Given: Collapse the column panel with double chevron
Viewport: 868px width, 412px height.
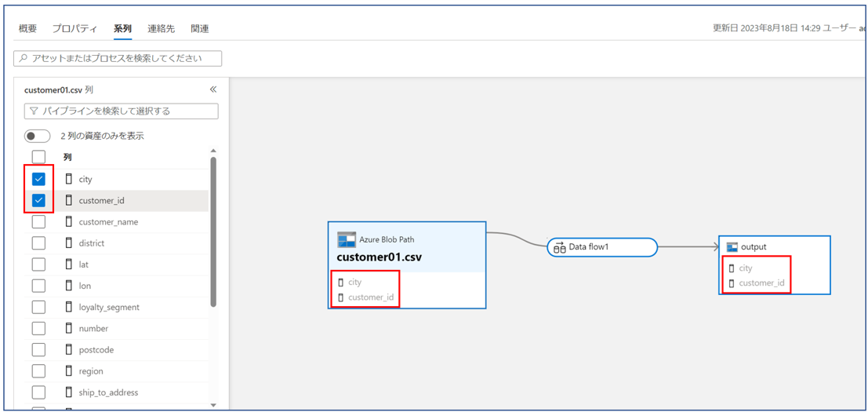Looking at the screenshot, I should click(213, 89).
